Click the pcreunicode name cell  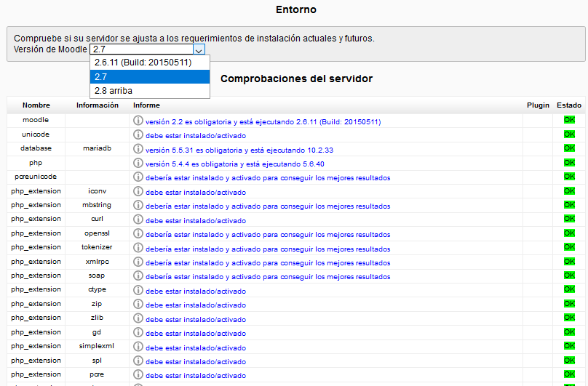(x=36, y=177)
